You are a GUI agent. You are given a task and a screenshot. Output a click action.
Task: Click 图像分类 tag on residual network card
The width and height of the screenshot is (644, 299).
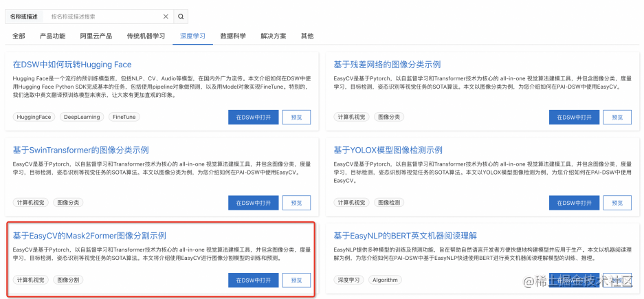[x=389, y=117]
